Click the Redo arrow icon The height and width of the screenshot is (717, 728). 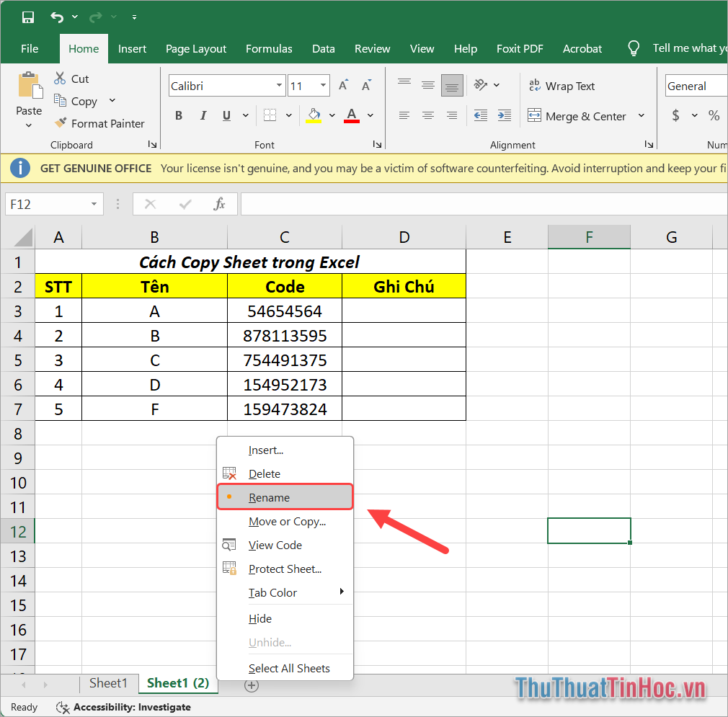pos(96,17)
